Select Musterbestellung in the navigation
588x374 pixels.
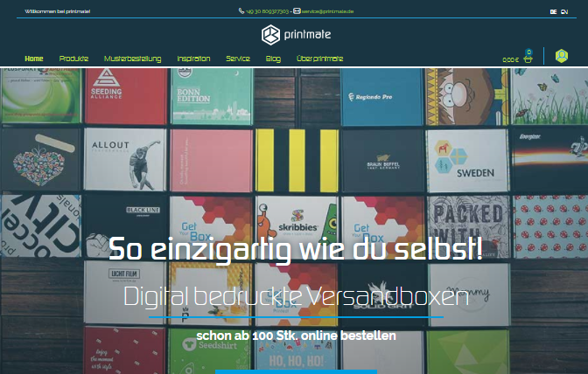[x=132, y=59]
